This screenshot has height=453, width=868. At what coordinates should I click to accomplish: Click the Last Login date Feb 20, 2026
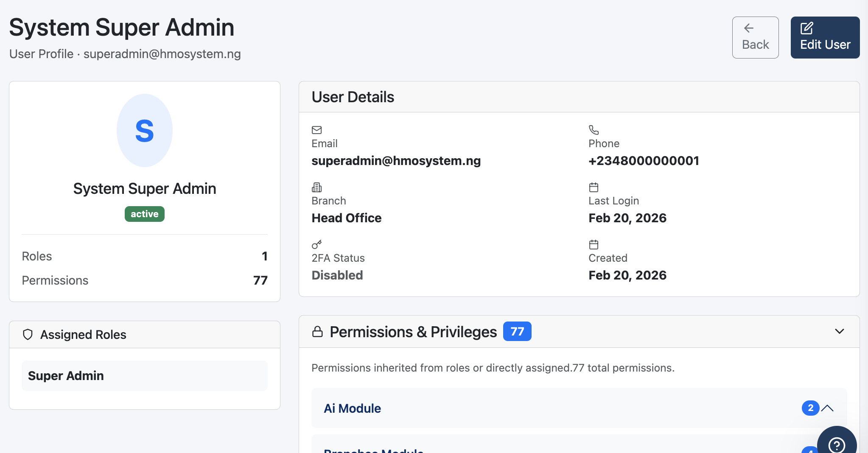[x=627, y=218]
